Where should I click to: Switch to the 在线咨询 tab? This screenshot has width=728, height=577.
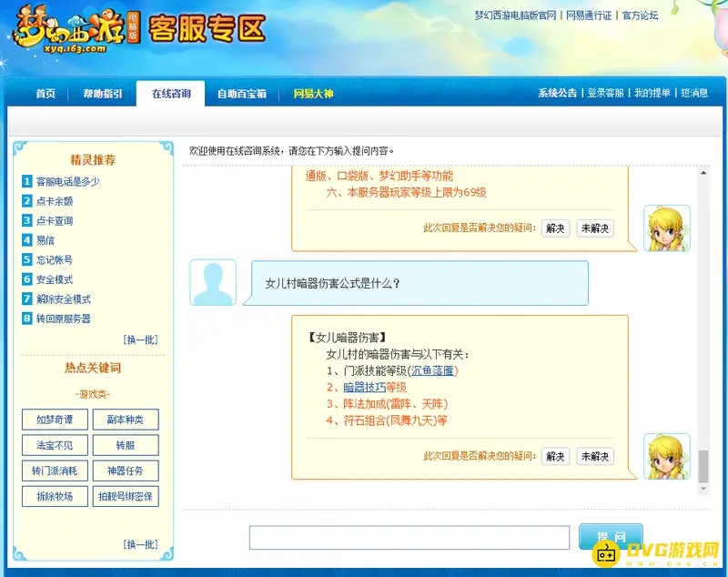pyautogui.click(x=171, y=94)
